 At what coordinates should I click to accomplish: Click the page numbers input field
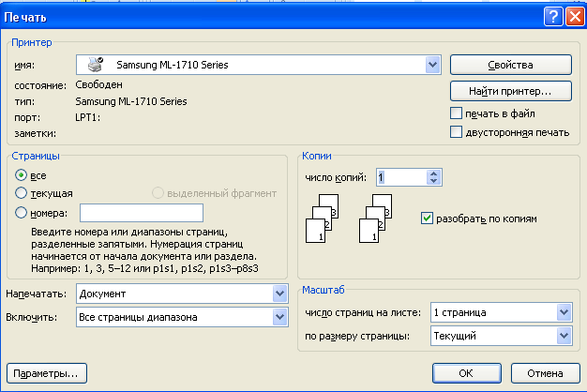[142, 213]
